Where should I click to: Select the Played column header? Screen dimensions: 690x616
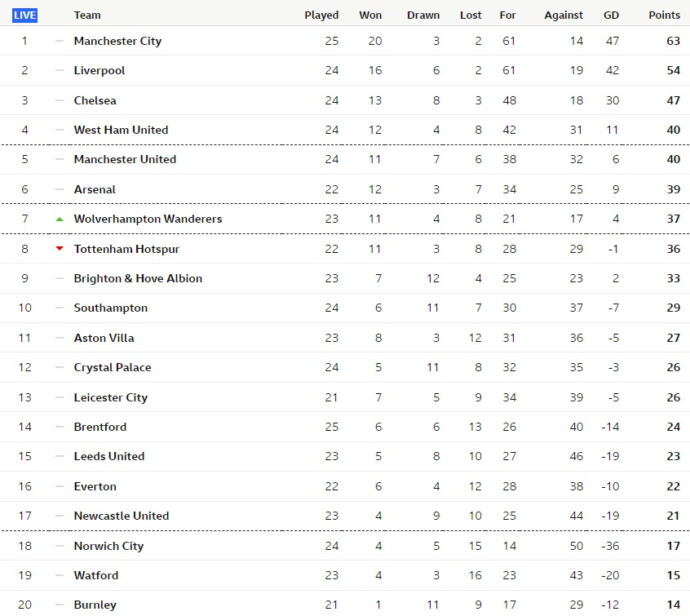[321, 15]
